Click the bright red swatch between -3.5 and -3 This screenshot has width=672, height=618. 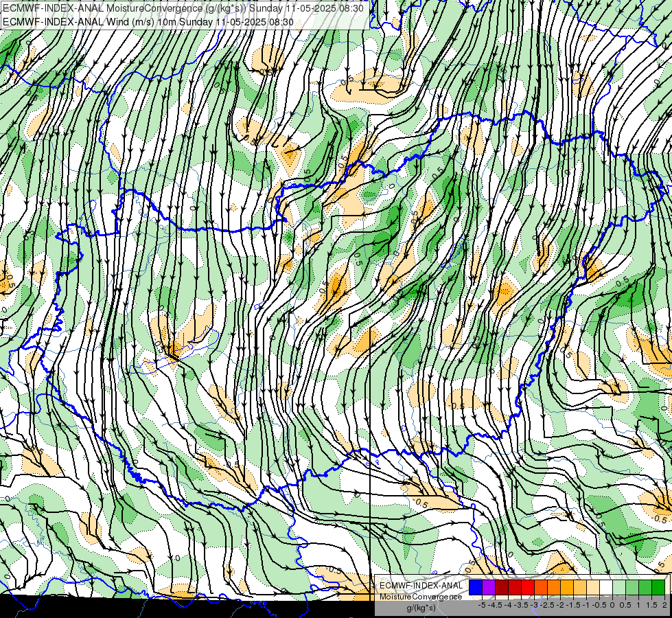(528, 587)
